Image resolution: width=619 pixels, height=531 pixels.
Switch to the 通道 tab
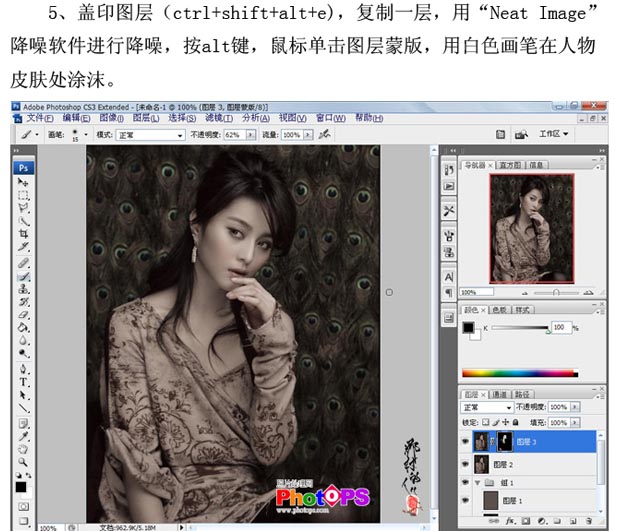pyautogui.click(x=499, y=394)
